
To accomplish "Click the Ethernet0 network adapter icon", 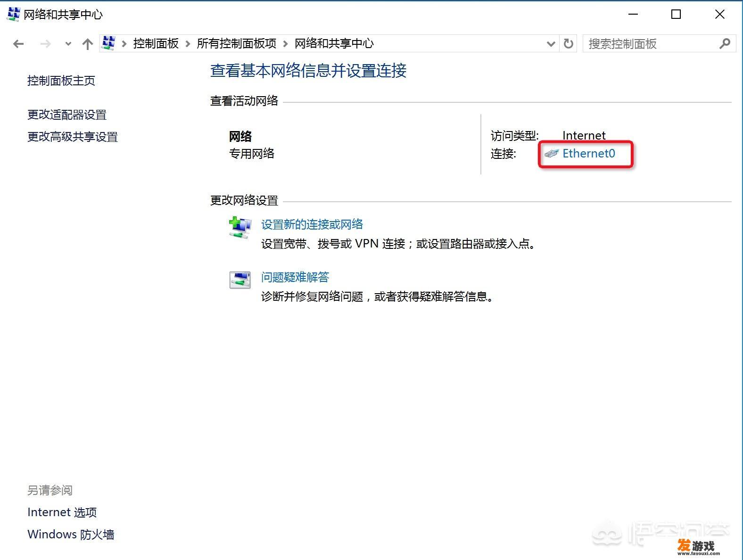I will point(551,153).
